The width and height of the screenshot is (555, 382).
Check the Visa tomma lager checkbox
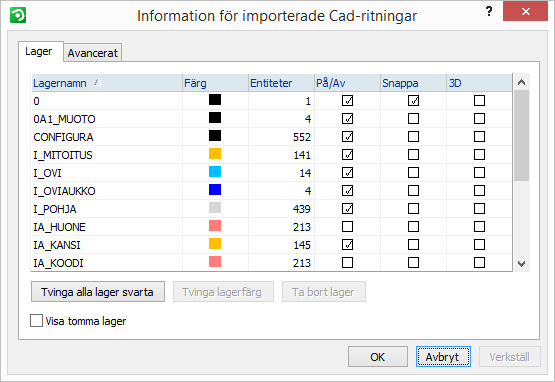click(36, 321)
